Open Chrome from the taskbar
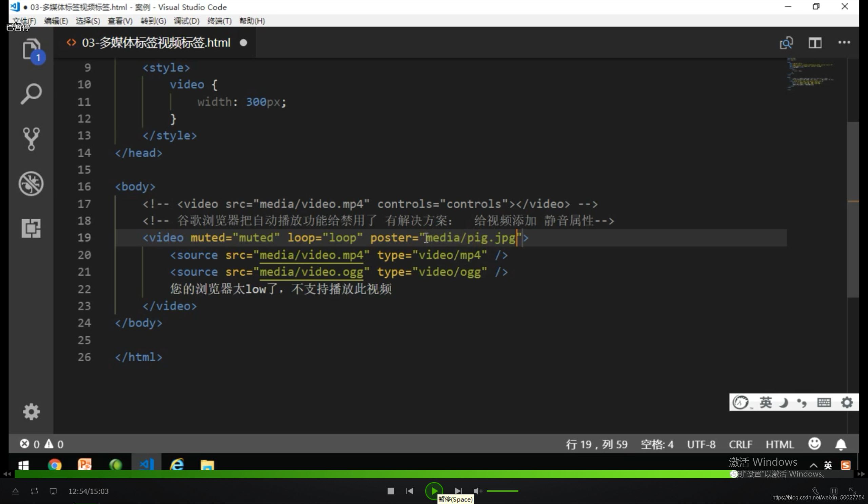 tap(55, 465)
